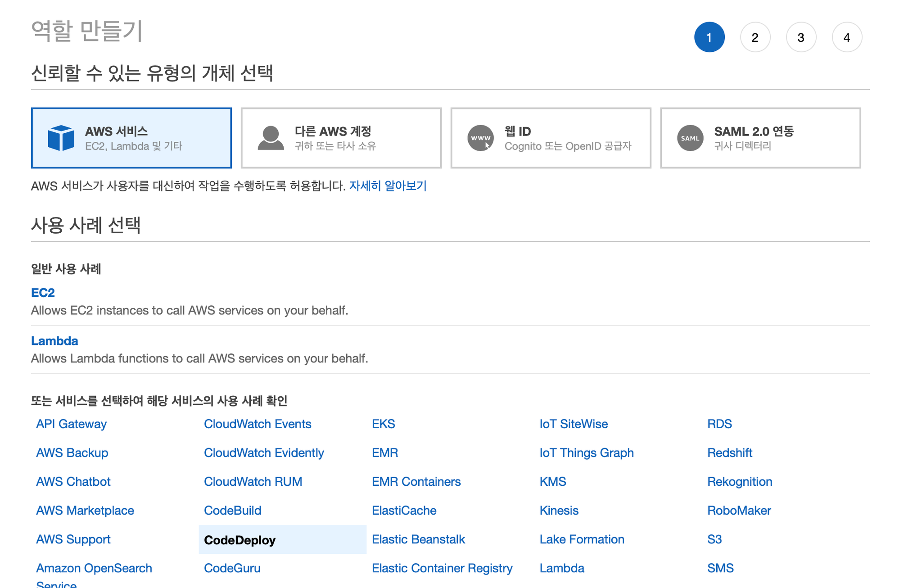Click the highlighted CodeDeploy service
Screen dimensions: 922x588
(x=282, y=540)
